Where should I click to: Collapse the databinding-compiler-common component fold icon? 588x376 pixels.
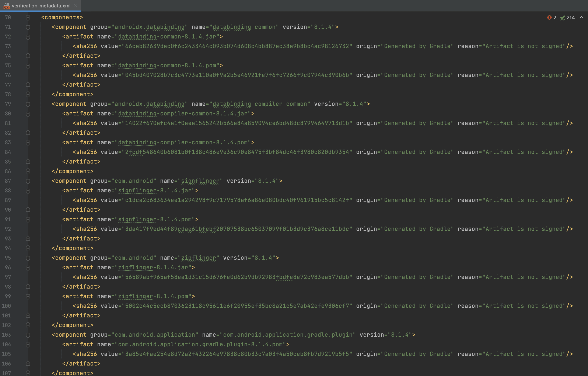point(28,104)
